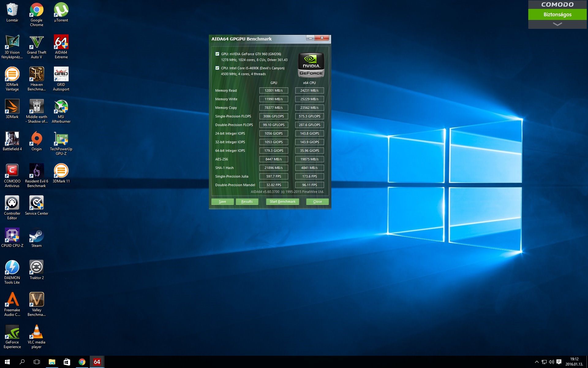
Task: Launch the Steam desktop shortcut
Action: pyautogui.click(x=37, y=238)
